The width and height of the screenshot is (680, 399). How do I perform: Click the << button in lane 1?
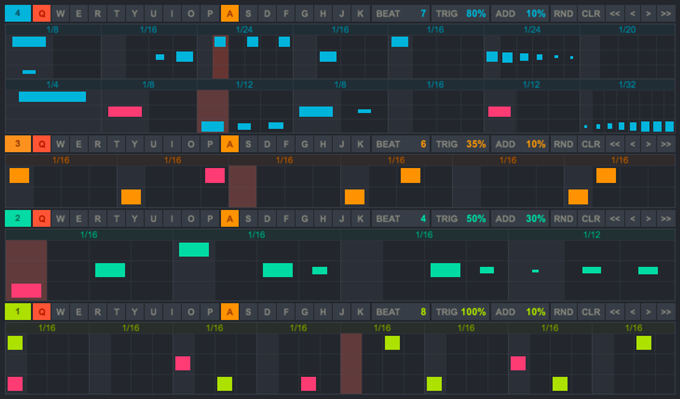pyautogui.click(x=615, y=312)
